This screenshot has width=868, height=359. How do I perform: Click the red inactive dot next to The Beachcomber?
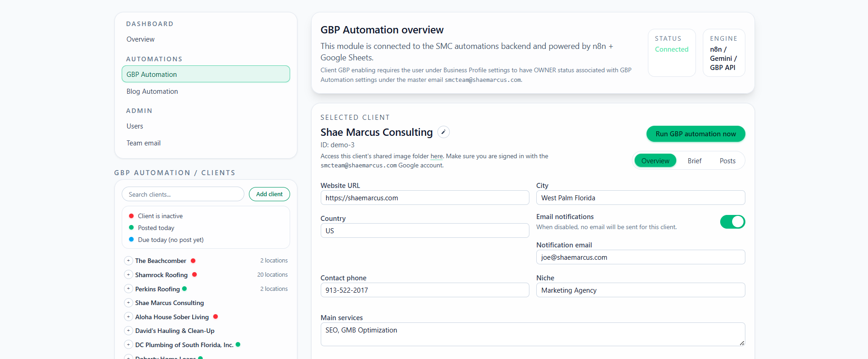(193, 261)
